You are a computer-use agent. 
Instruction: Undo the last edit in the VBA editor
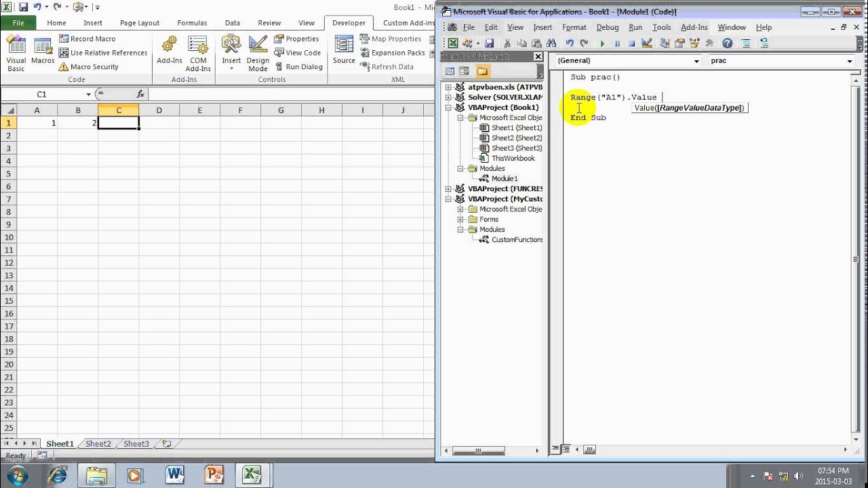(570, 43)
